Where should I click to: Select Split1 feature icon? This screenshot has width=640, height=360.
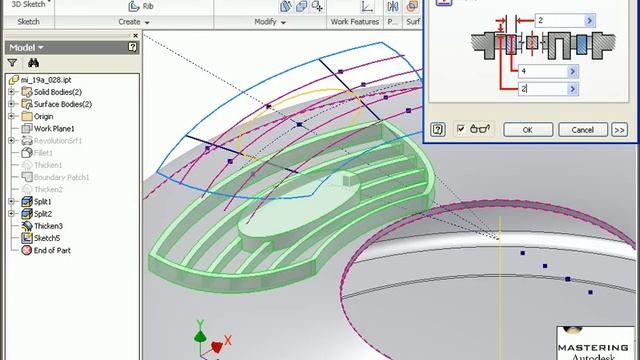click(27, 202)
